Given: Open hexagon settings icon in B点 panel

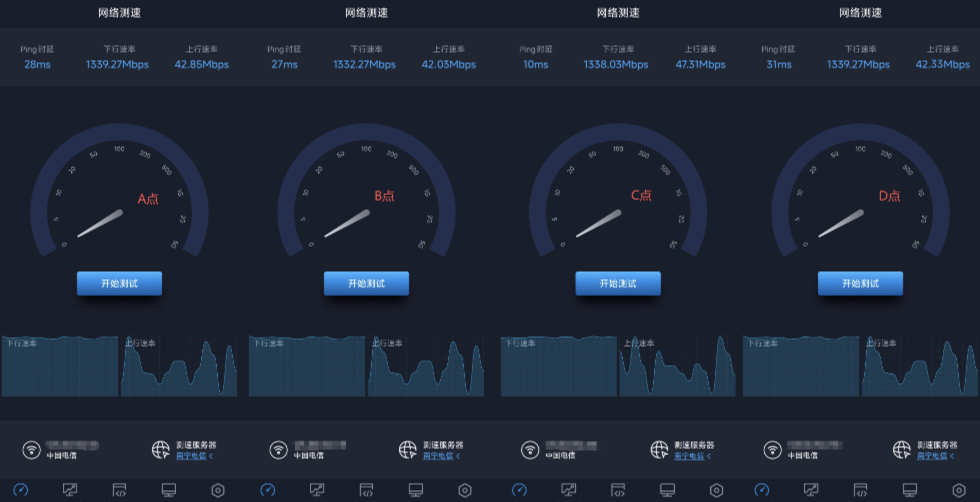Looking at the screenshot, I should [465, 490].
